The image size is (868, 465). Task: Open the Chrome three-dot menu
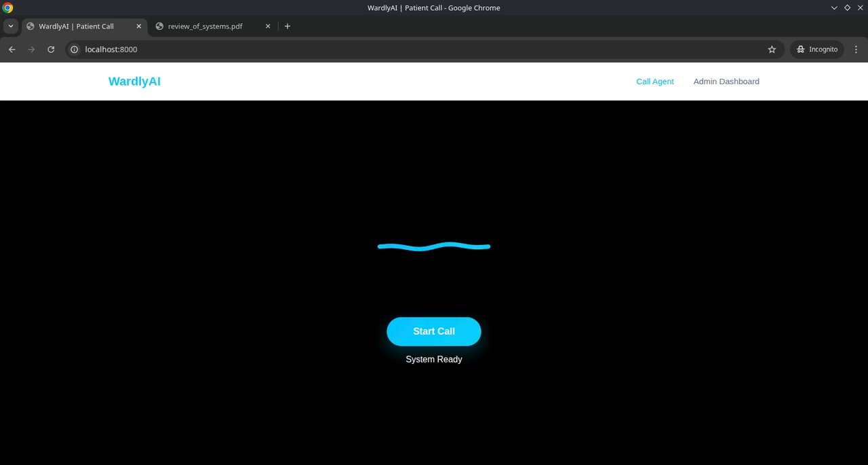click(856, 50)
